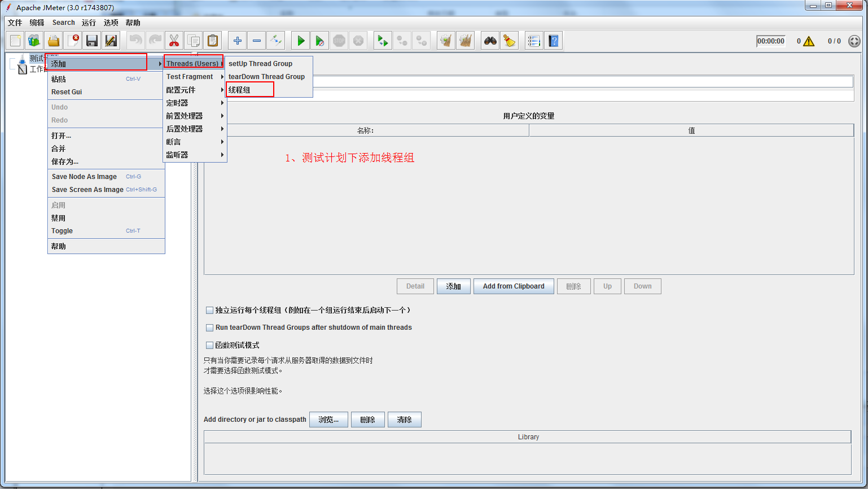The height and width of the screenshot is (489, 868).
Task: Start the test with green play icon
Action: pos(301,41)
